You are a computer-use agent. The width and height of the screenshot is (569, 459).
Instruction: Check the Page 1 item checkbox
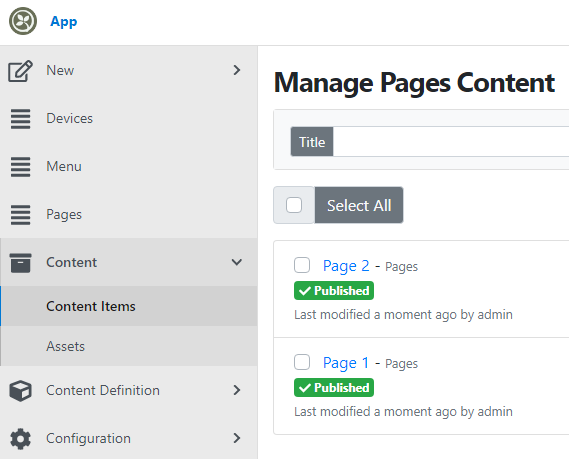coord(302,362)
